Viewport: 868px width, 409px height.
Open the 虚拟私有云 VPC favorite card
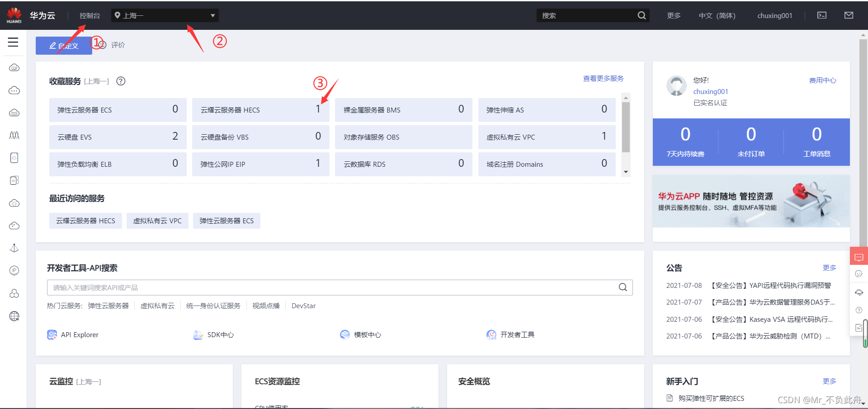(547, 137)
